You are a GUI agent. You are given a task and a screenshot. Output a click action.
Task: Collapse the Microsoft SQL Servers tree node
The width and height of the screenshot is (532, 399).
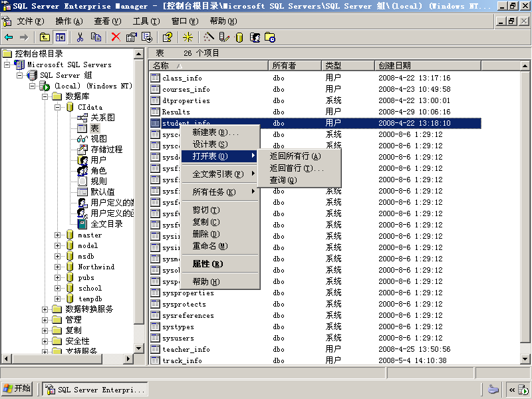(x=7, y=65)
